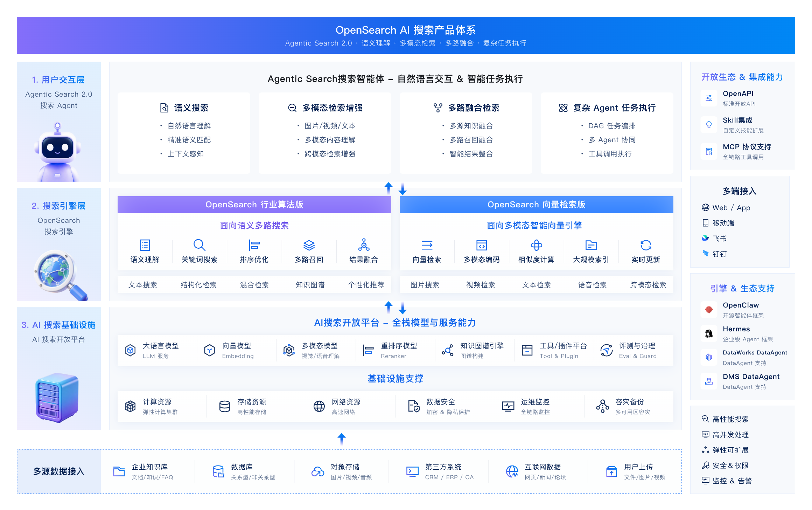Click the 2. 搜索引擎层 heading
The height and width of the screenshot is (510, 812).
click(x=58, y=206)
